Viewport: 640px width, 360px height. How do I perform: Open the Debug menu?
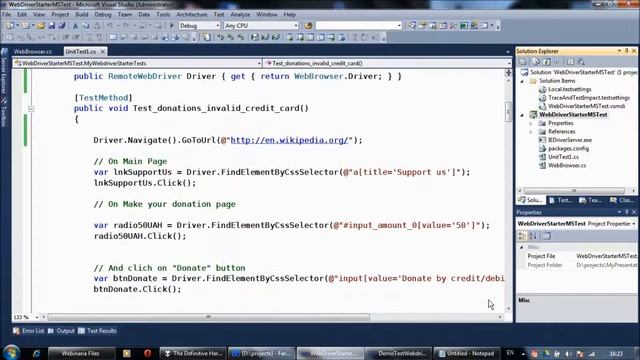coord(103,14)
